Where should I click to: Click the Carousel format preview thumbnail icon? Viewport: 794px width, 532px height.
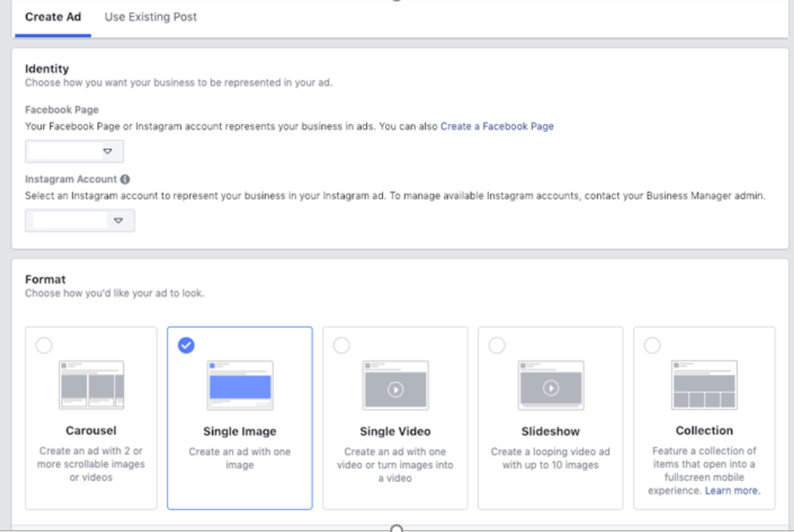coord(91,384)
